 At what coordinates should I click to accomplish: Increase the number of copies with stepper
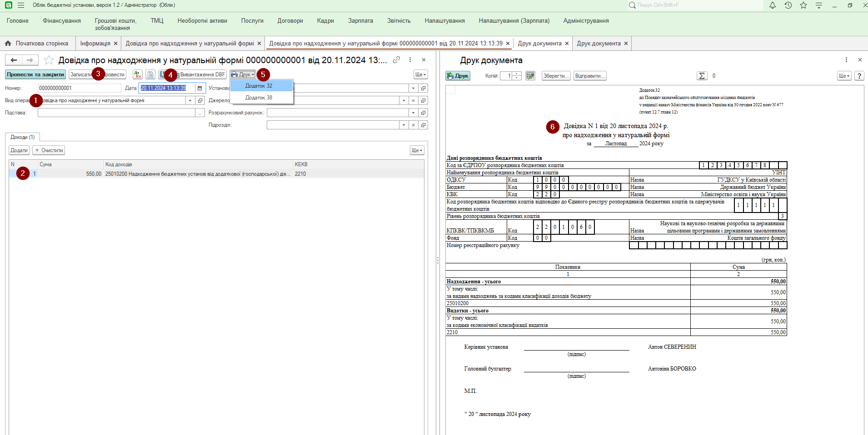coord(517,74)
